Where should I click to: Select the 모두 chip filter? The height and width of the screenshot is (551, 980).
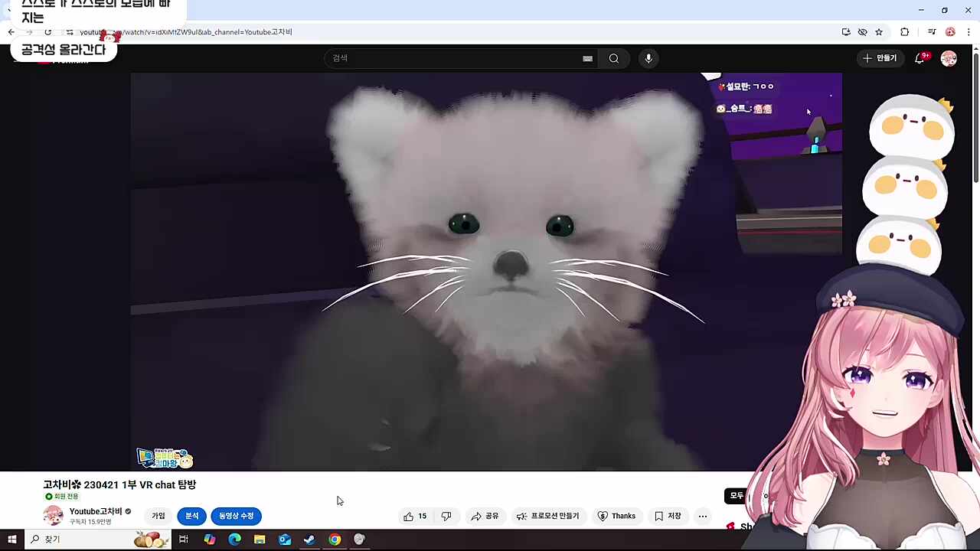(x=737, y=496)
